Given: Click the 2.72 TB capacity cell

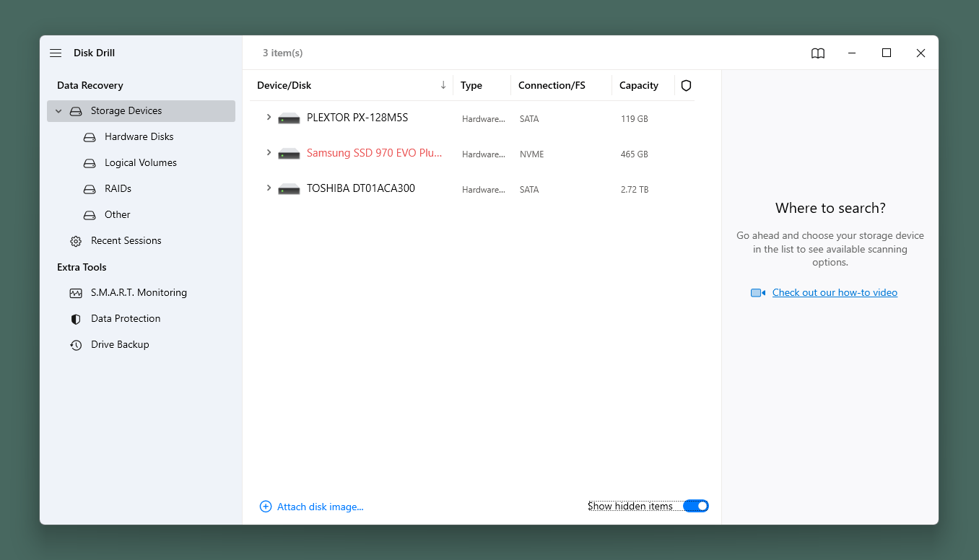Looking at the screenshot, I should point(635,190).
